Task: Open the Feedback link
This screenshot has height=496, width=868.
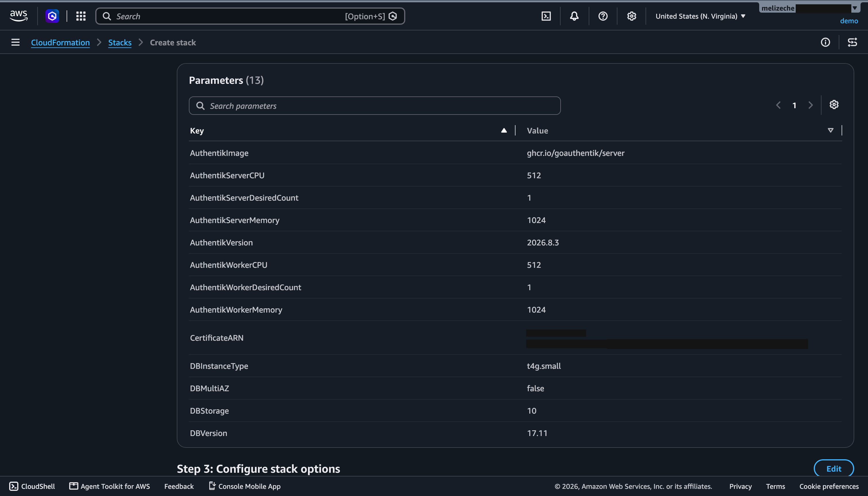Action: point(179,487)
